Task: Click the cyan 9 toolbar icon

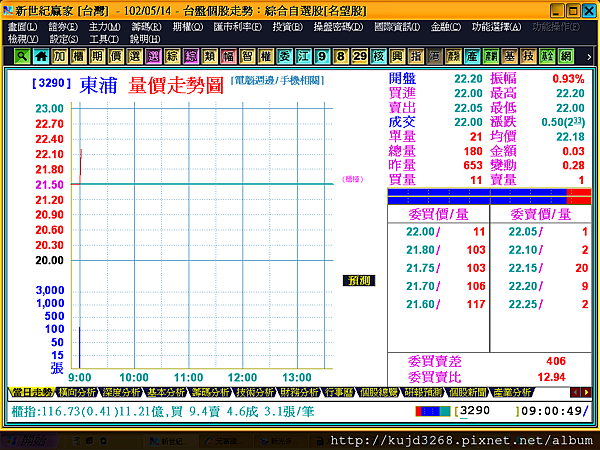Action: (x=322, y=56)
